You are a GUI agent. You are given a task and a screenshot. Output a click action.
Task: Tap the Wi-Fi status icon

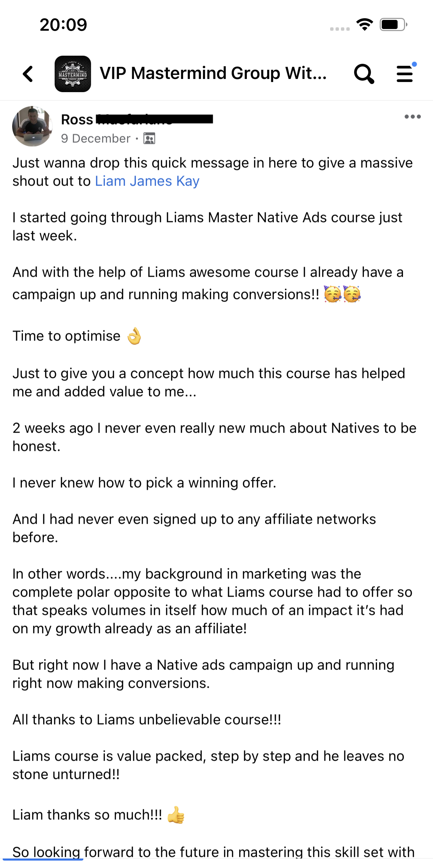[x=365, y=25]
